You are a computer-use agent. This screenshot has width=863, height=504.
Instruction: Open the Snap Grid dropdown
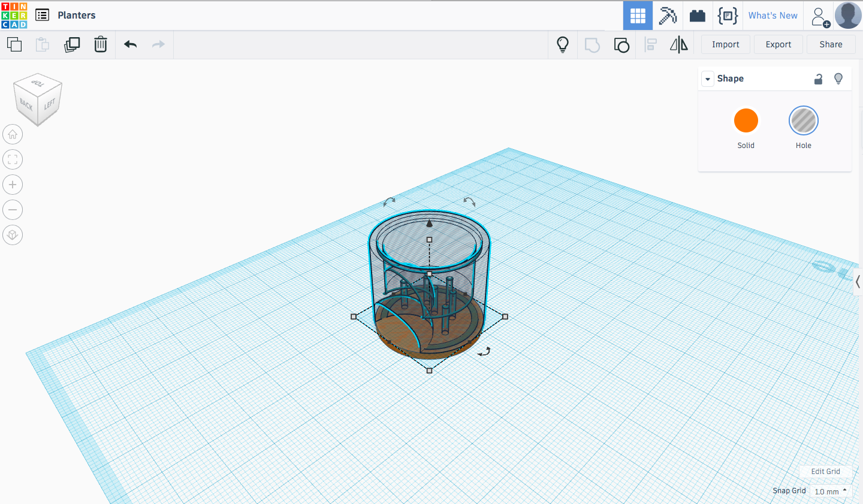coord(831,491)
